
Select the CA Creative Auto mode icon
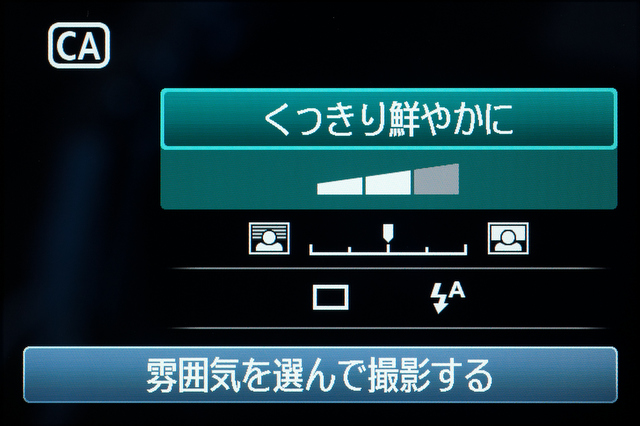click(79, 45)
